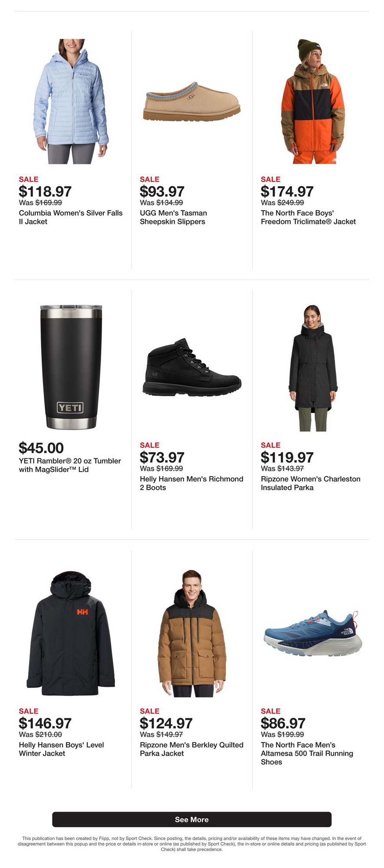Viewport: 384px width, 868px height.
Task: Click the YETI Rambler 20 oz Tumbler name
Action: pos(70,465)
